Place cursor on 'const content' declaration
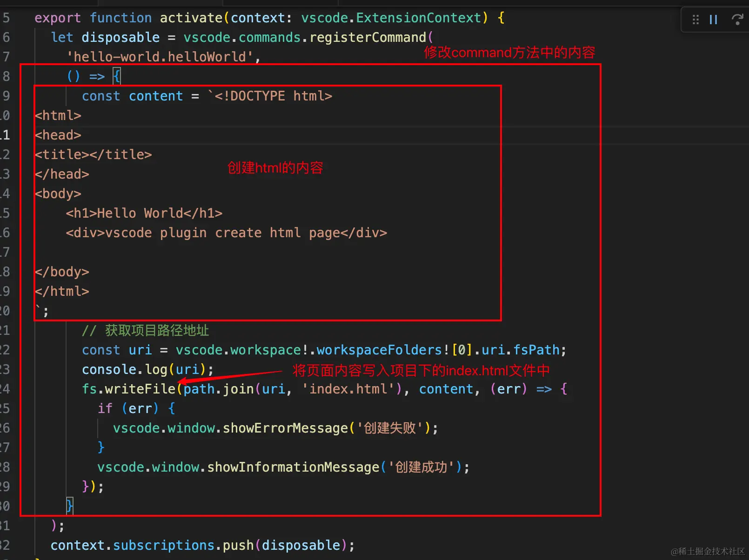749x560 pixels. [x=132, y=96]
